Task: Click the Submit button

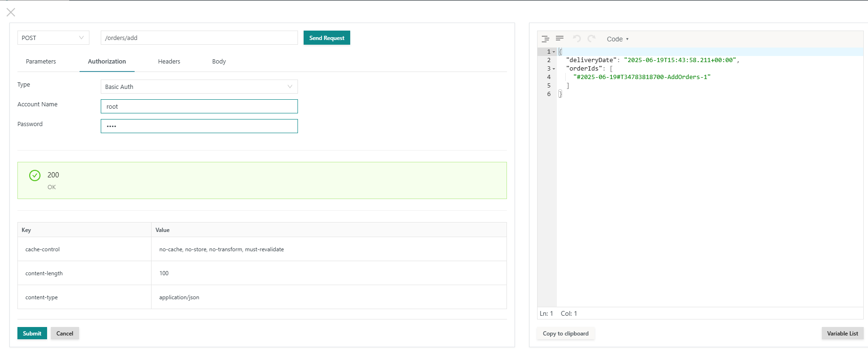Action: (x=32, y=333)
